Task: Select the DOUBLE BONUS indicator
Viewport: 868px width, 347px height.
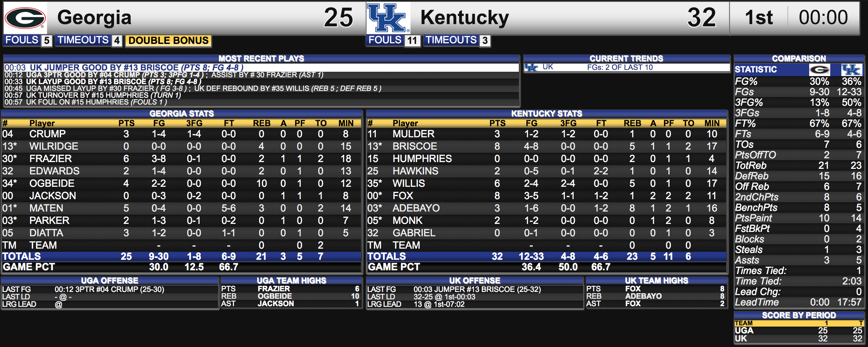Action: [168, 41]
